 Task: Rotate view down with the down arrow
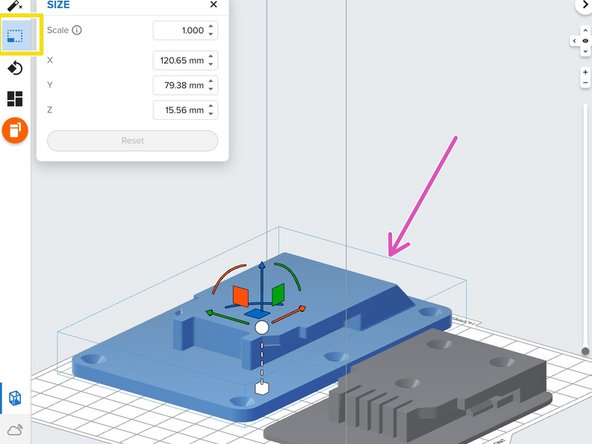(586, 51)
